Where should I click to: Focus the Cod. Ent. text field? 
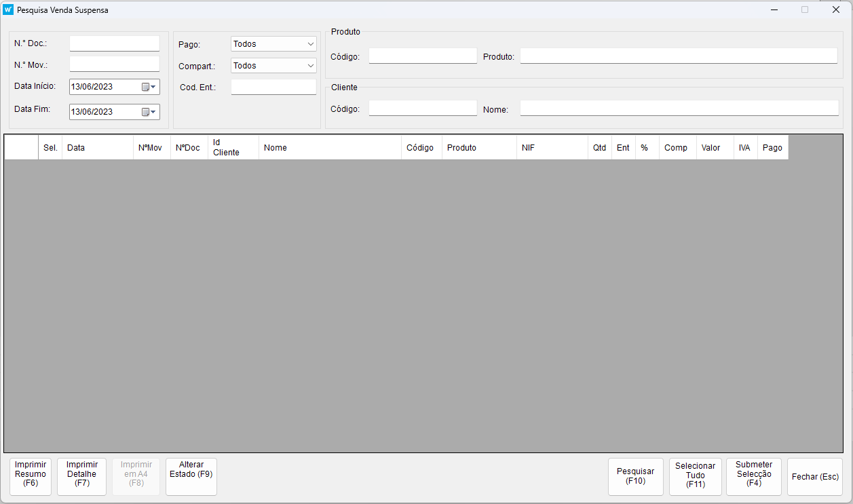tap(273, 87)
